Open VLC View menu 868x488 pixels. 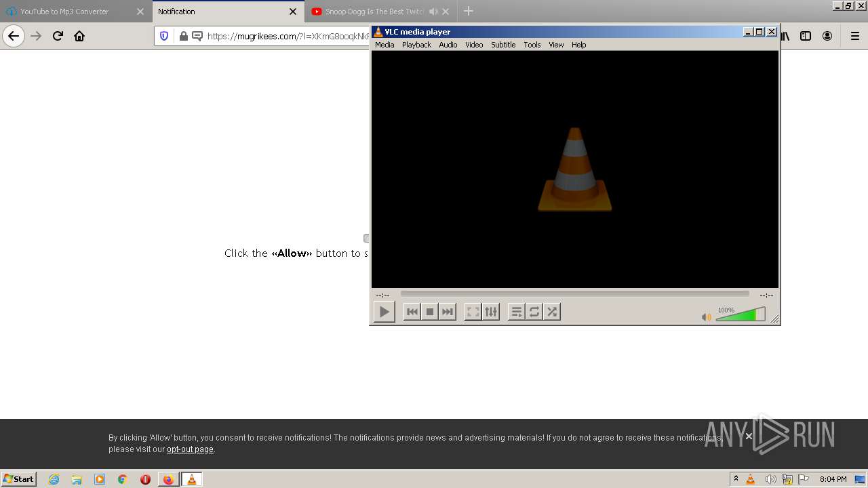coord(556,45)
